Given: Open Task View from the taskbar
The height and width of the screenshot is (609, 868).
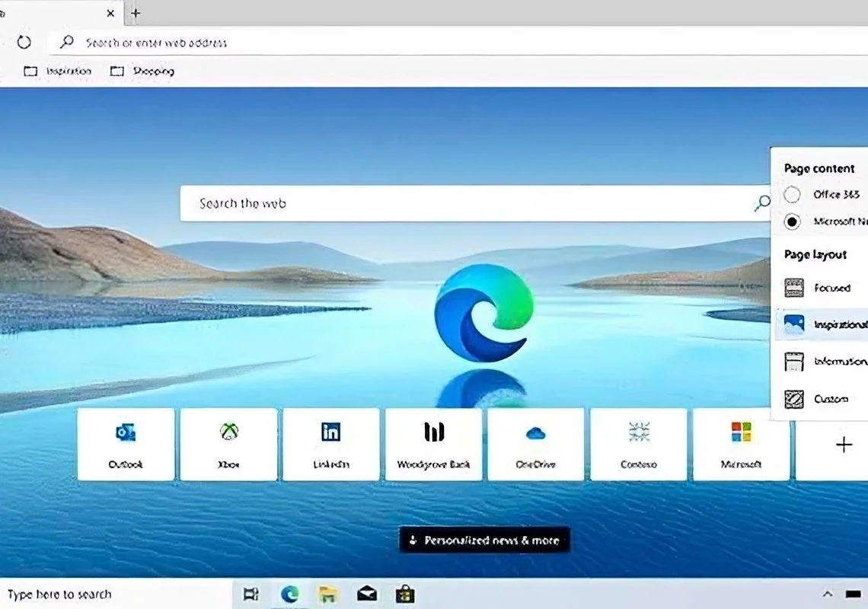Looking at the screenshot, I should (x=251, y=594).
